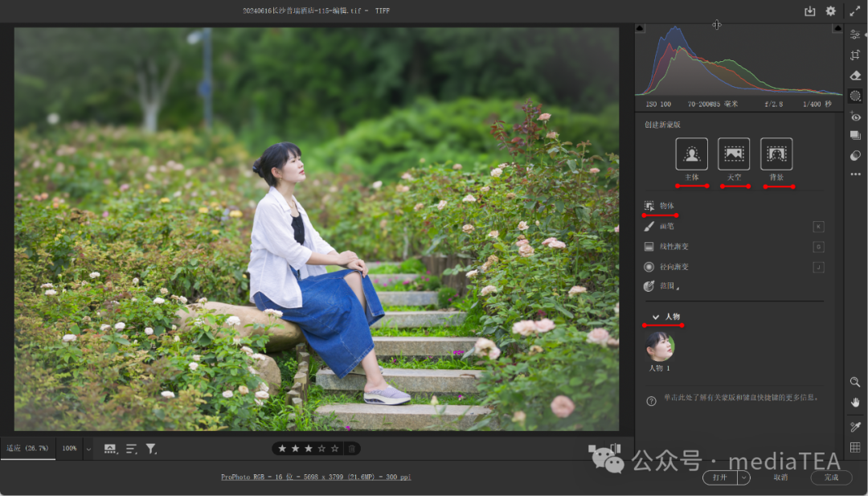Set rating to four stars
The height and width of the screenshot is (496, 868).
[x=321, y=449]
